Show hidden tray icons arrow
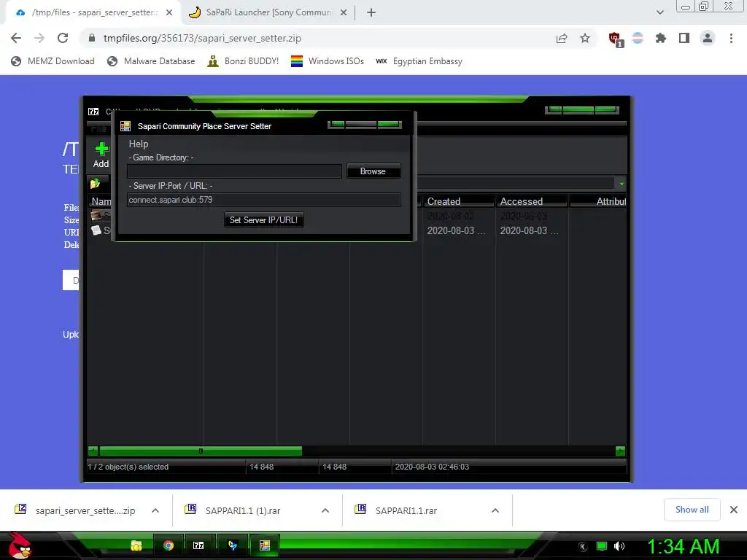Screen dimensions: 747x560 pyautogui.click(x=582, y=547)
